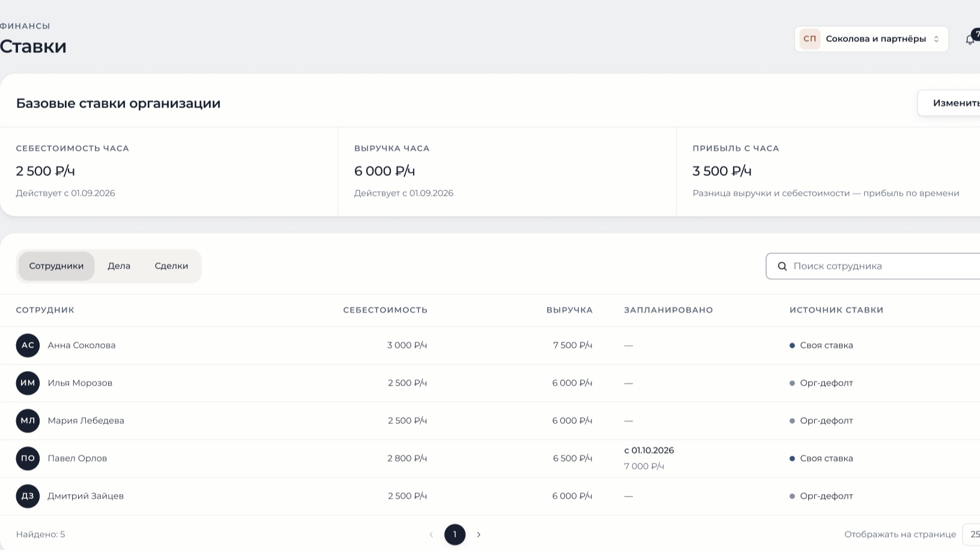The image size is (980, 550).
Task: Click the ПО avatar of Павел Орлов
Action: pos(28,458)
